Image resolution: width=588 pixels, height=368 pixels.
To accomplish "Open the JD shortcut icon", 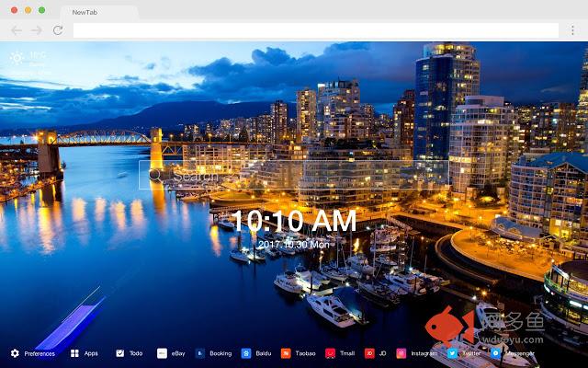I will click(368, 353).
